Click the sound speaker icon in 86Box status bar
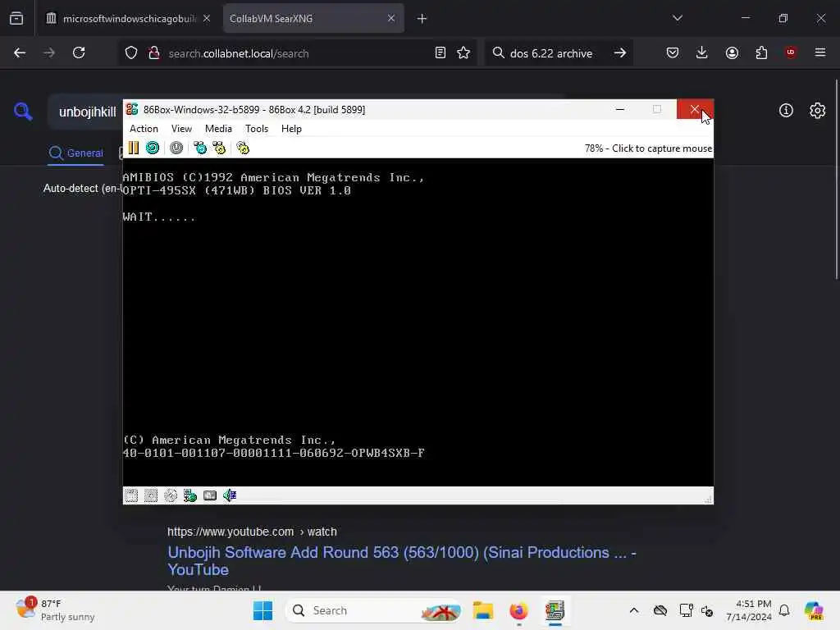The image size is (840, 630). click(230, 495)
